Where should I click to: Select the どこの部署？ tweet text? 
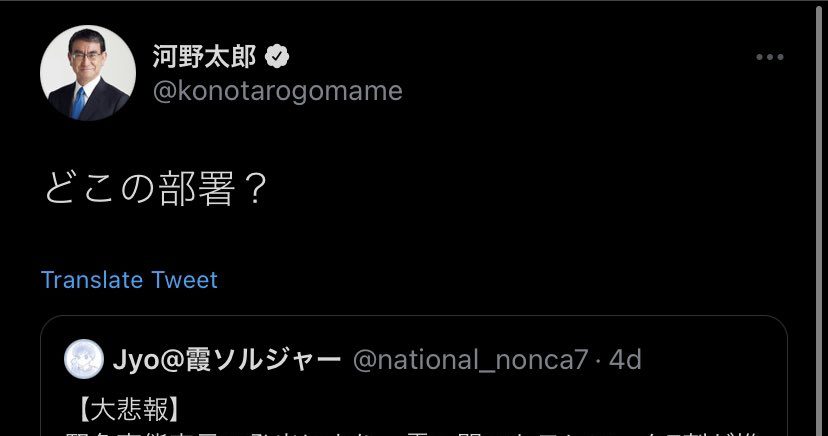pos(155,188)
